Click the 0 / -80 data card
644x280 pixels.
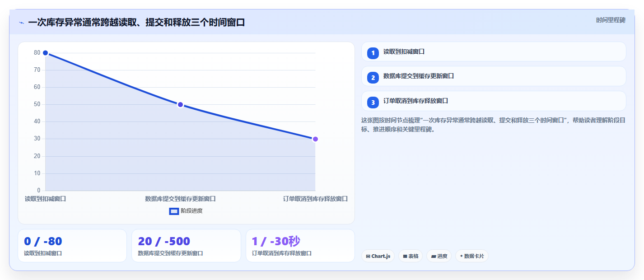pos(72,246)
